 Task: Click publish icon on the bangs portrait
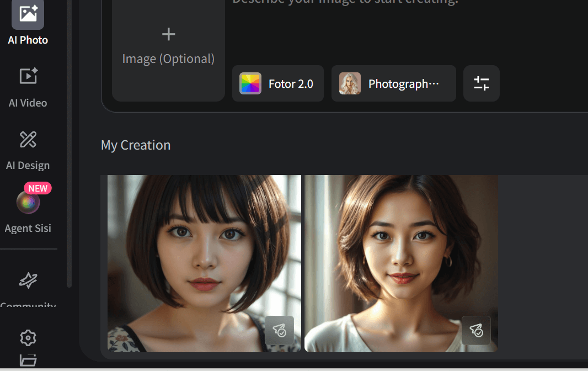coord(279,330)
